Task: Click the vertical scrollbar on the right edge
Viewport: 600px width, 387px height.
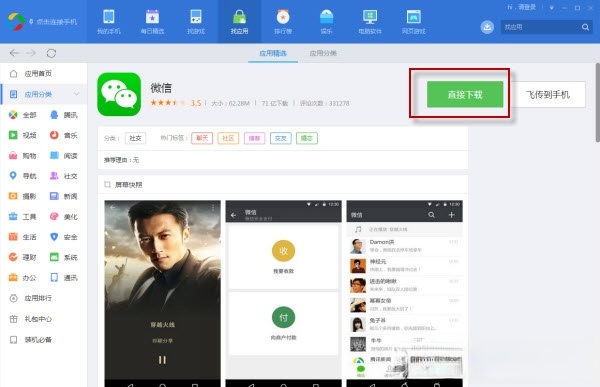Action: coord(597,103)
